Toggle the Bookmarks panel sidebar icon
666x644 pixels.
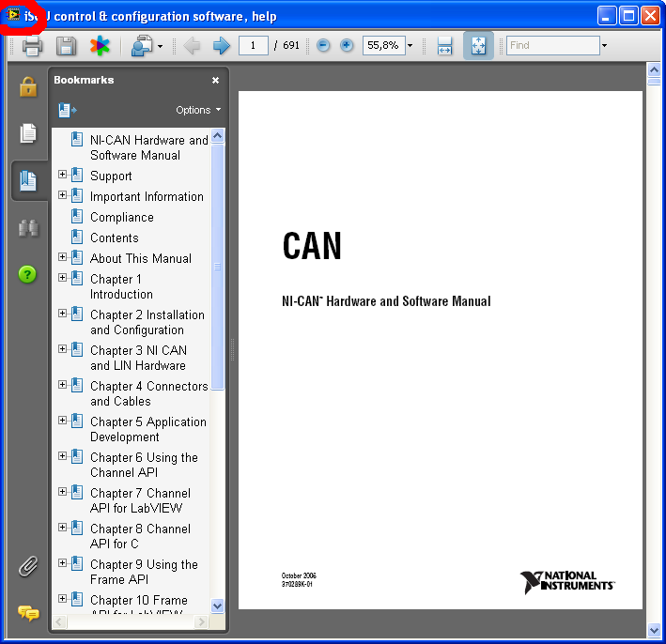click(x=28, y=180)
